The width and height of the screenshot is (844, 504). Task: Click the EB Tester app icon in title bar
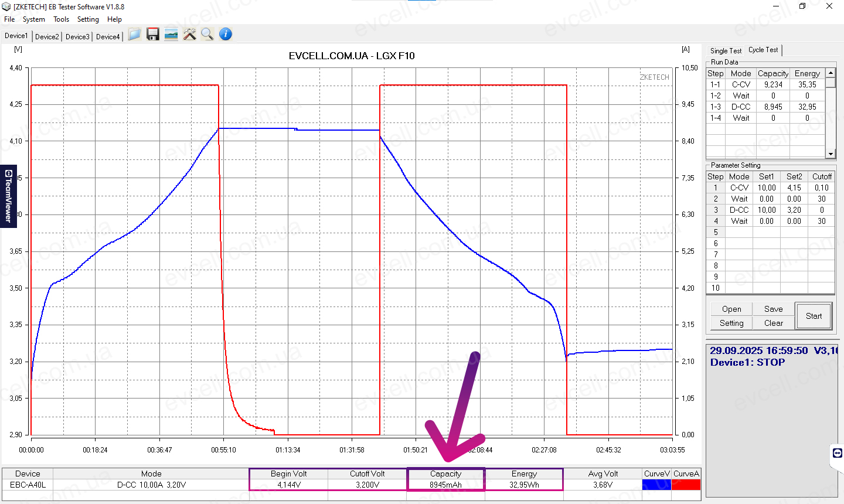pyautogui.click(x=6, y=6)
